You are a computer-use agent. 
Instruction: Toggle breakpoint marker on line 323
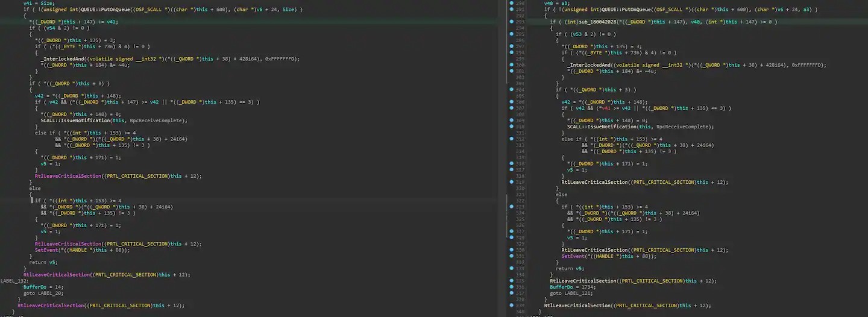click(511, 207)
